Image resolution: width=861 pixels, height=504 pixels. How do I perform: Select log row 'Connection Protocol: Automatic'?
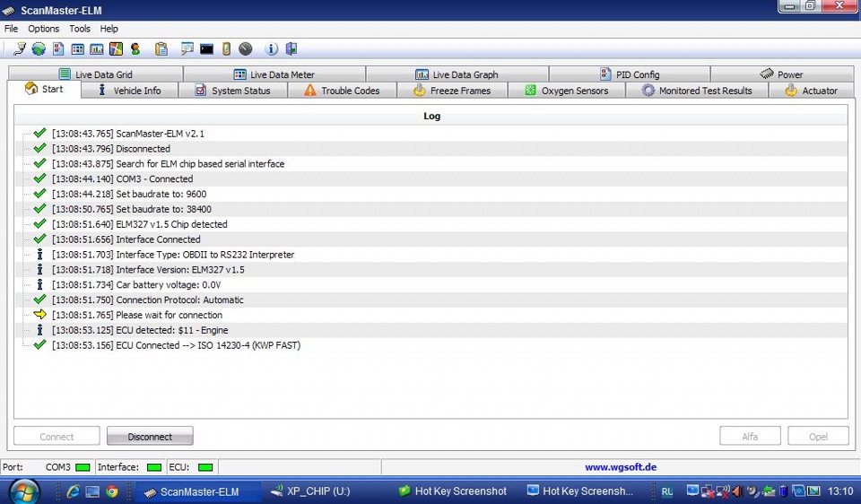click(x=431, y=300)
